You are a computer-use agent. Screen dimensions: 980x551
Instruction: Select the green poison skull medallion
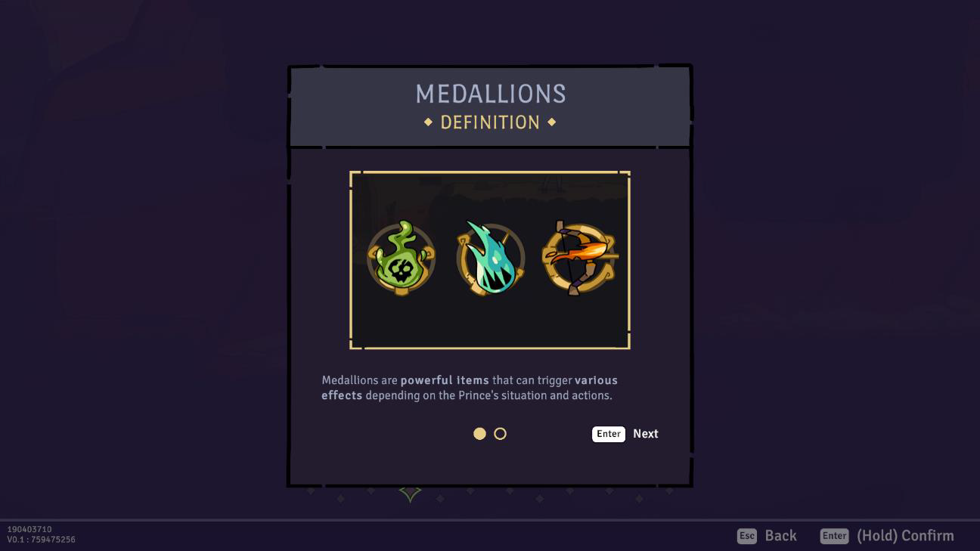click(x=401, y=258)
